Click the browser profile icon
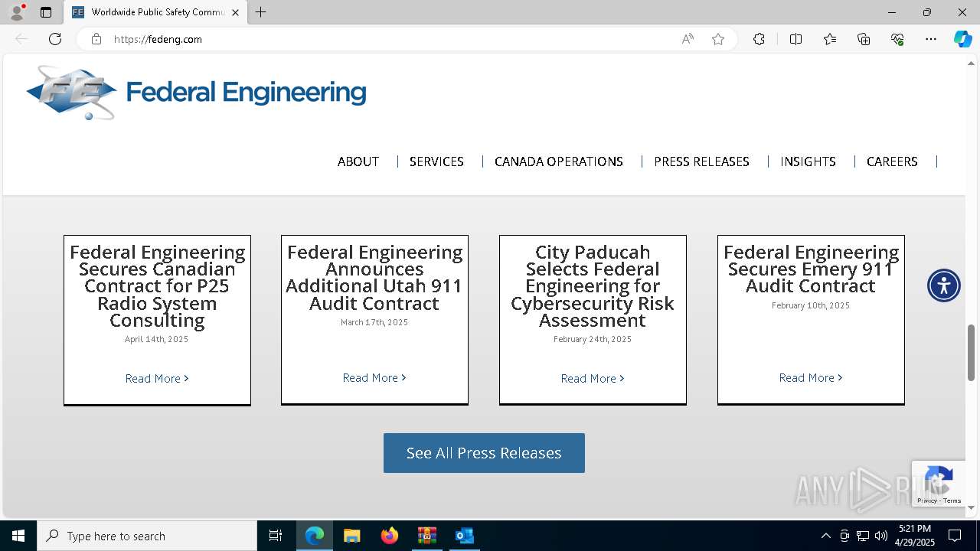Viewport: 980px width, 551px height. (x=16, y=12)
